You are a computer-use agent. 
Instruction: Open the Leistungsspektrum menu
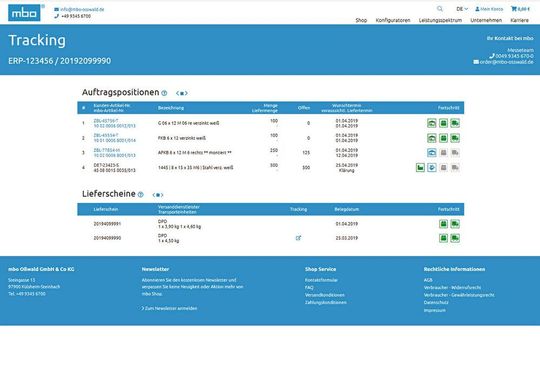click(x=440, y=20)
